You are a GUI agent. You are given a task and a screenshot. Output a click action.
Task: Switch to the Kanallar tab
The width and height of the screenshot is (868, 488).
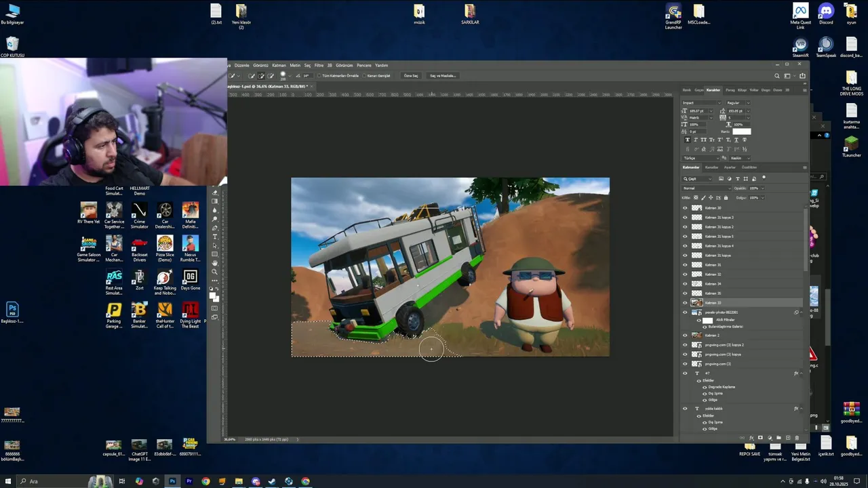[711, 167]
